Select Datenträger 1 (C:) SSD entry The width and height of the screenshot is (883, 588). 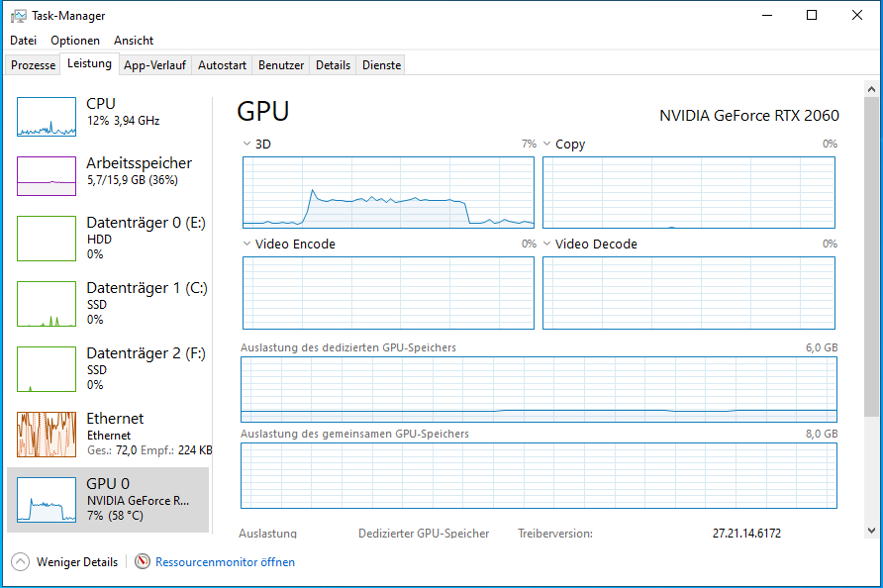pyautogui.click(x=47, y=303)
